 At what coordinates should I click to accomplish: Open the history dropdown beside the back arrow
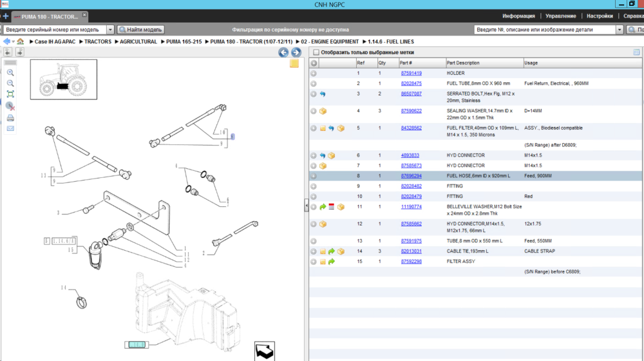tap(13, 41)
